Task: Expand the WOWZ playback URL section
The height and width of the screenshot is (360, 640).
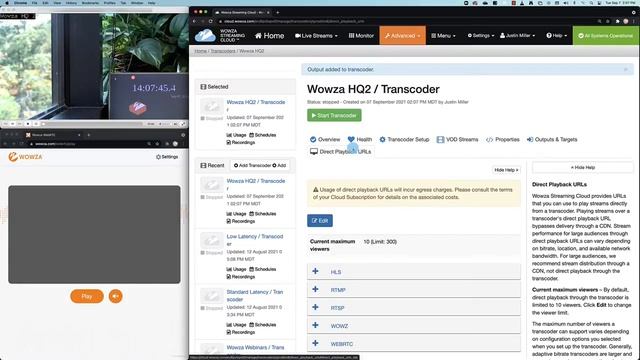Action: (x=413, y=326)
